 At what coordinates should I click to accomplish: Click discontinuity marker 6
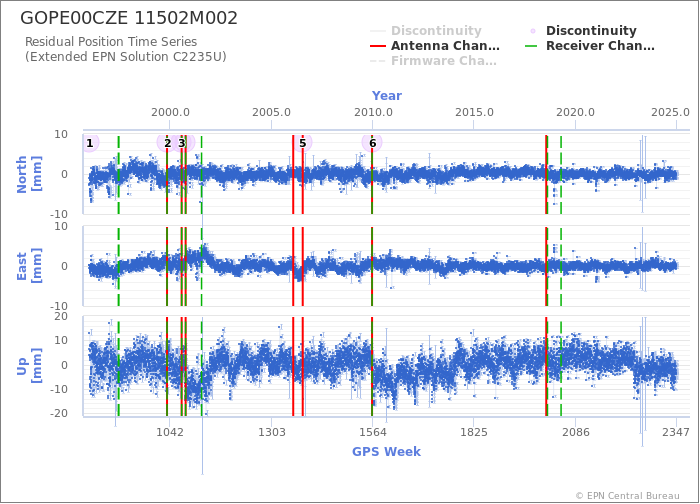(372, 143)
